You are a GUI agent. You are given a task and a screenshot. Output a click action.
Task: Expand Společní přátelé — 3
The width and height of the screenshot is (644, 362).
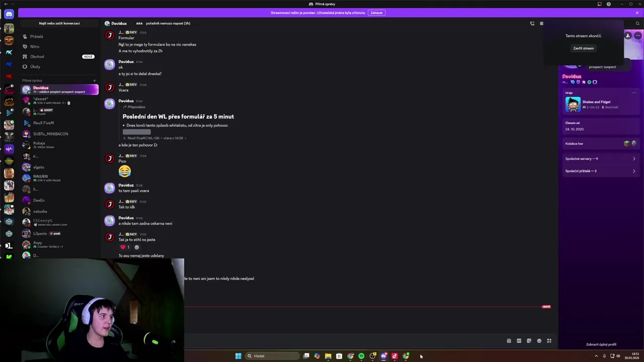[x=600, y=171]
